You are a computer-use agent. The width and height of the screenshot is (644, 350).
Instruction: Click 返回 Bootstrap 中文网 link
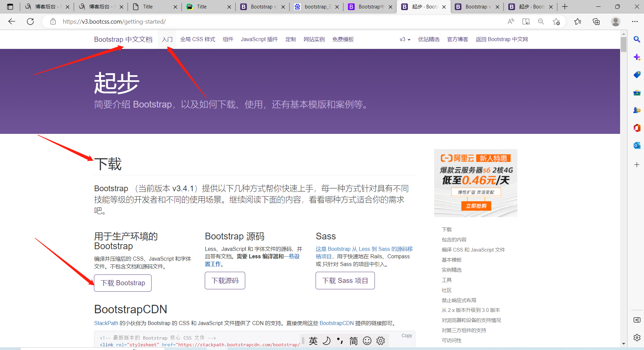(502, 39)
